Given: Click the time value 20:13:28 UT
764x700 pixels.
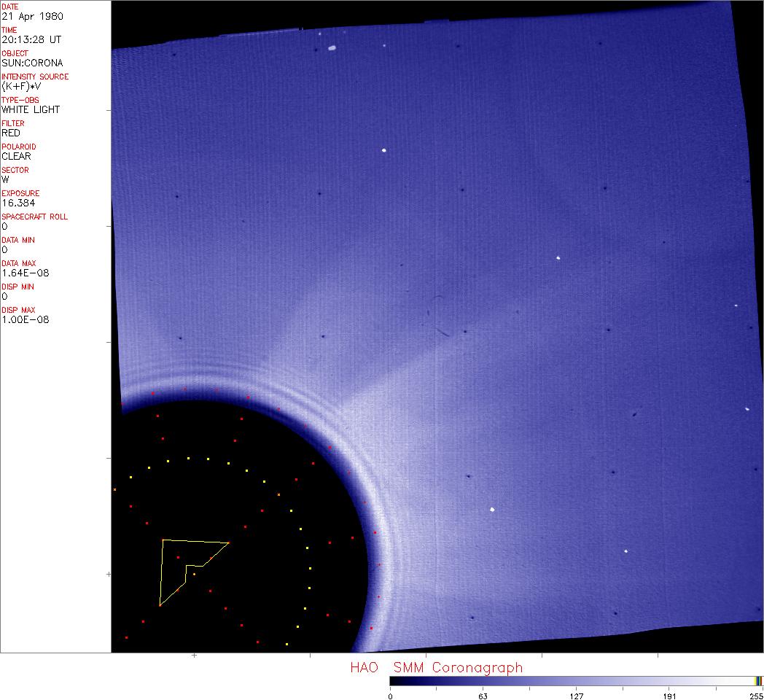Looking at the screenshot, I should [x=30, y=39].
